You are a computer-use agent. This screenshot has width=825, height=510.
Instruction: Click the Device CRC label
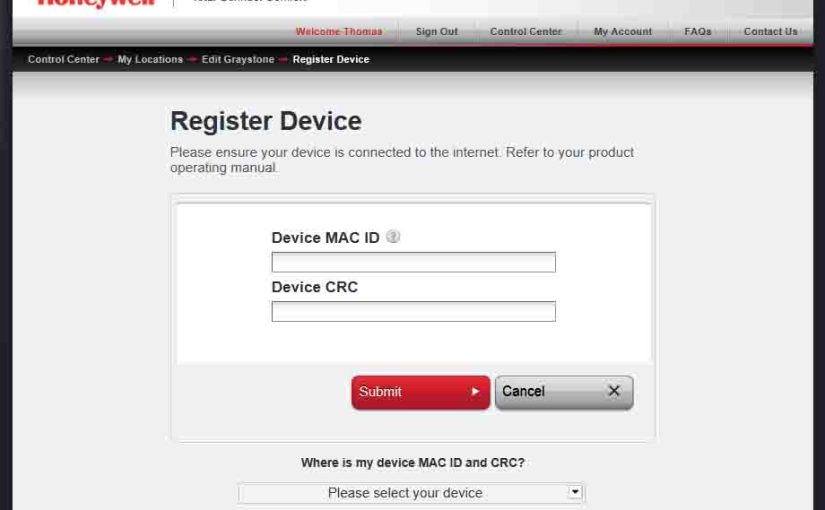(x=315, y=287)
